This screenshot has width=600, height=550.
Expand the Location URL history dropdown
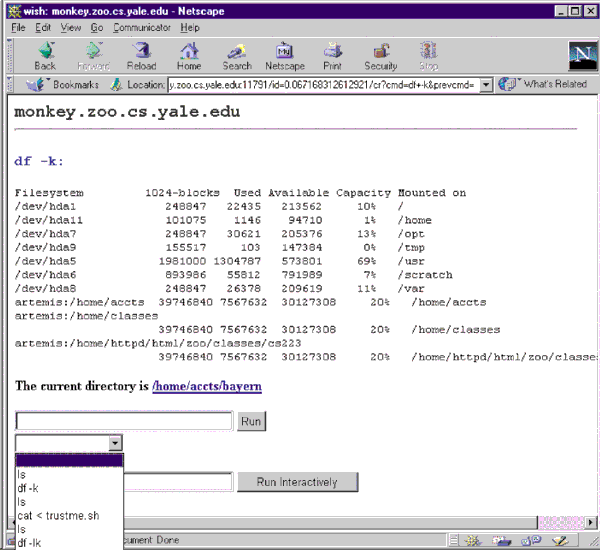(486, 85)
